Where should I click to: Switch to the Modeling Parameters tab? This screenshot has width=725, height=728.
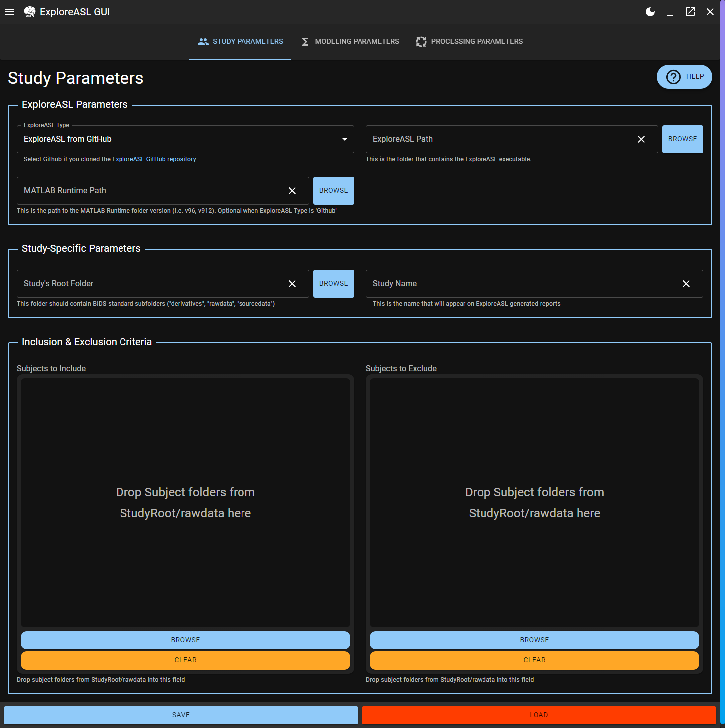coord(350,42)
